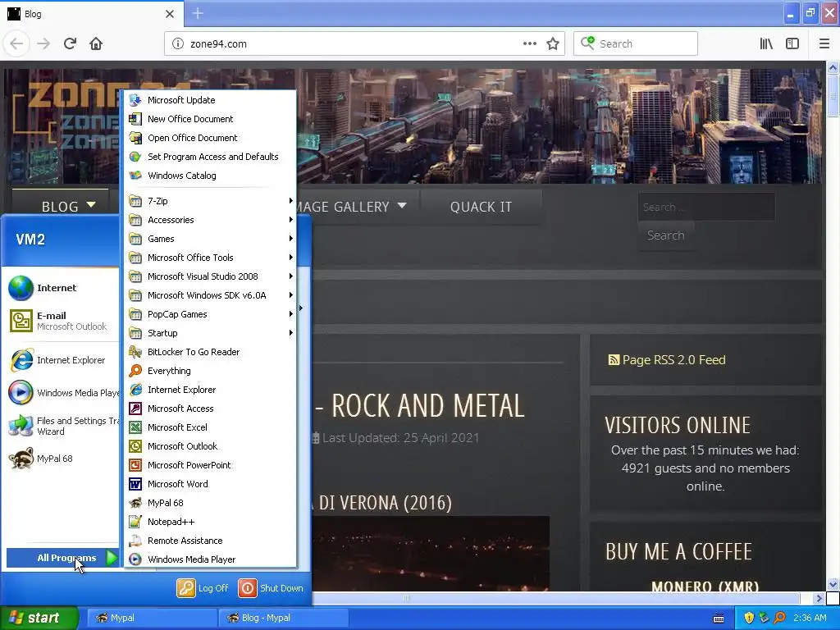Viewport: 840px width, 630px height.
Task: Click the security shield tray icon
Action: (749, 619)
